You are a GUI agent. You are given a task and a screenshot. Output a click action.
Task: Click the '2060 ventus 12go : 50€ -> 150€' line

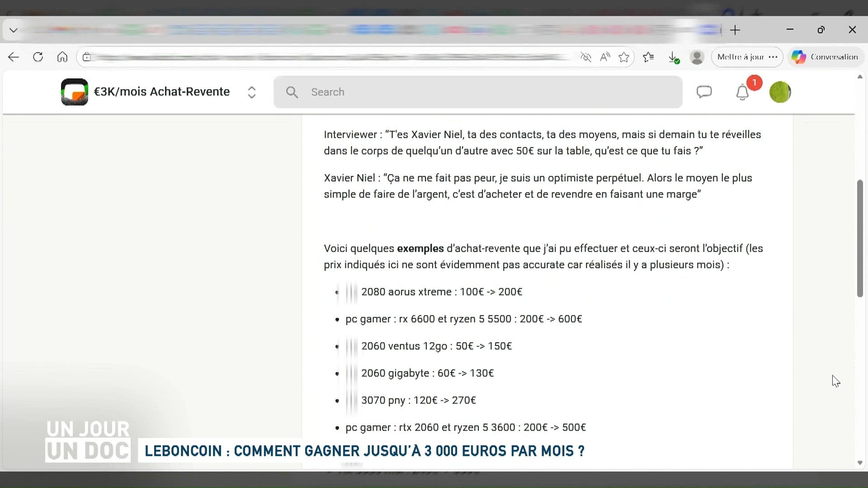coord(436,346)
